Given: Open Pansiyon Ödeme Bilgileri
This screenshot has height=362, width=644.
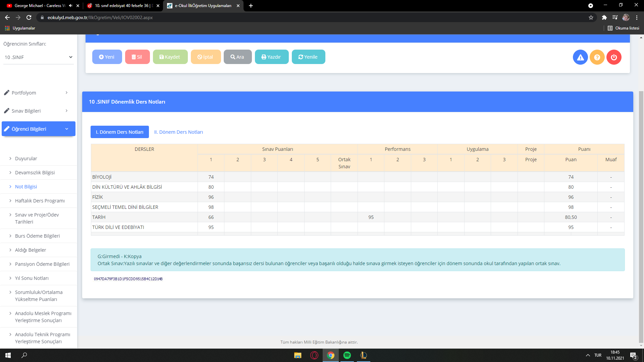Looking at the screenshot, I should [x=42, y=264].
